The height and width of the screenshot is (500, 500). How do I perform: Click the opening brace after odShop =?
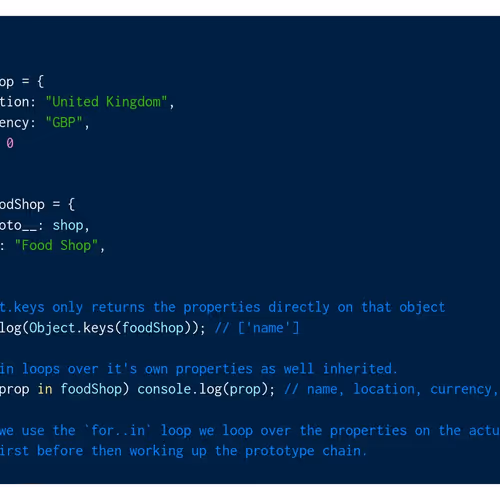(71, 204)
